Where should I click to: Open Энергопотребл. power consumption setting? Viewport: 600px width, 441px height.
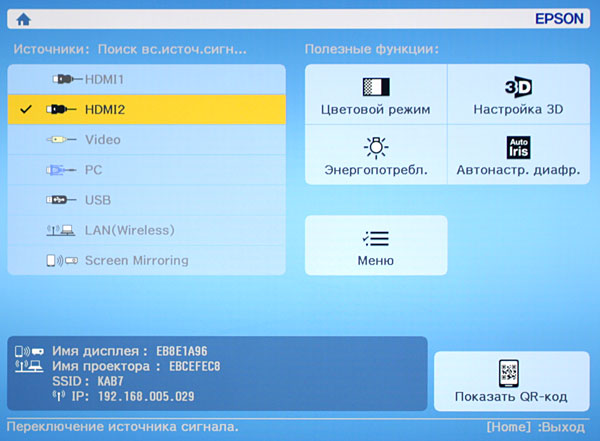376,155
